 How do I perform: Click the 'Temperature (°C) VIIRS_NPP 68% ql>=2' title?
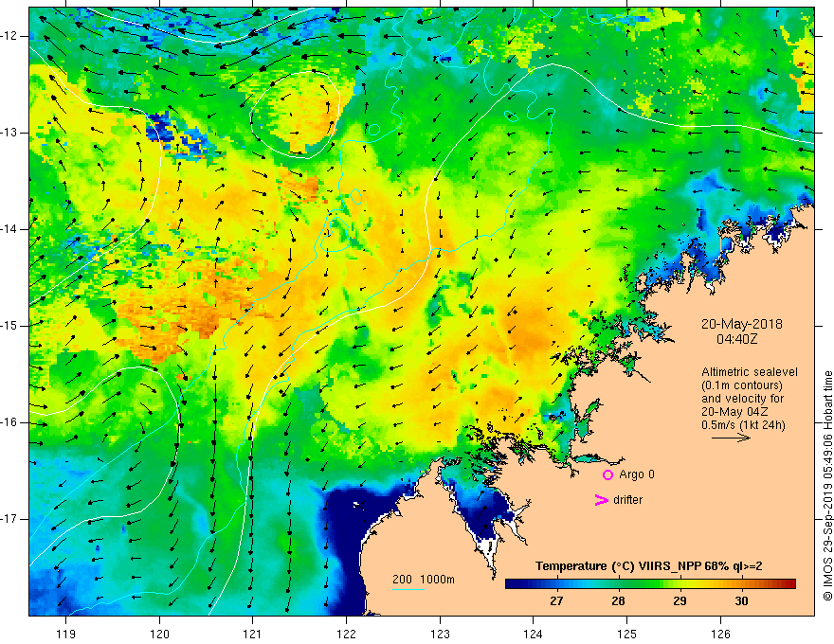point(649,566)
